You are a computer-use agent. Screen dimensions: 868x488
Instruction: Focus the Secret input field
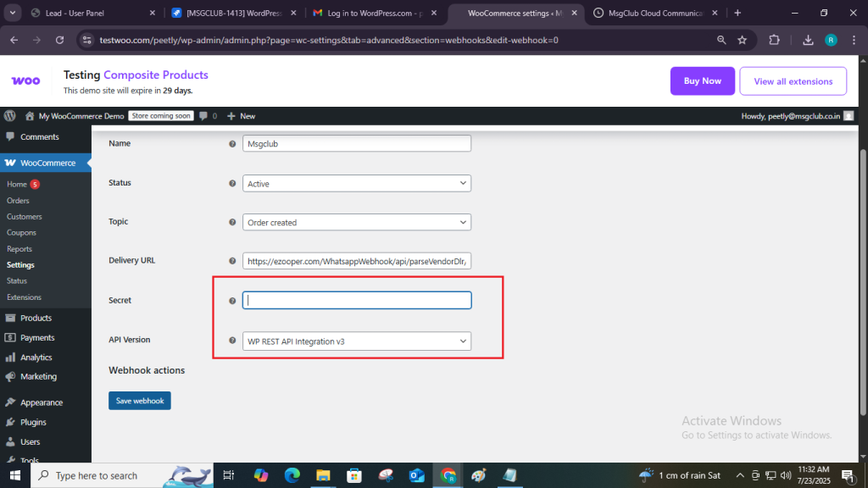[357, 300]
